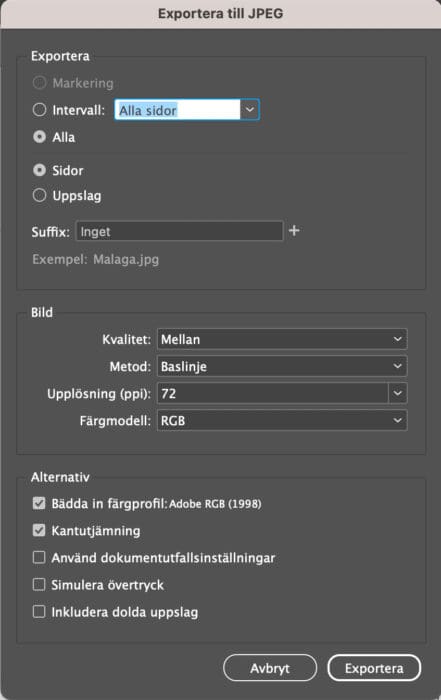The height and width of the screenshot is (700, 441).
Task: Click the Exempel: Malaga.jpg text
Action: pos(96,259)
